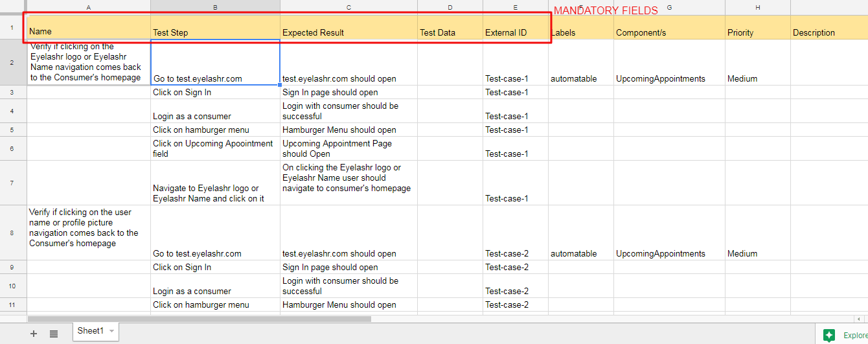This screenshot has height=344, width=868.
Task: Select column E header
Action: [515, 7]
